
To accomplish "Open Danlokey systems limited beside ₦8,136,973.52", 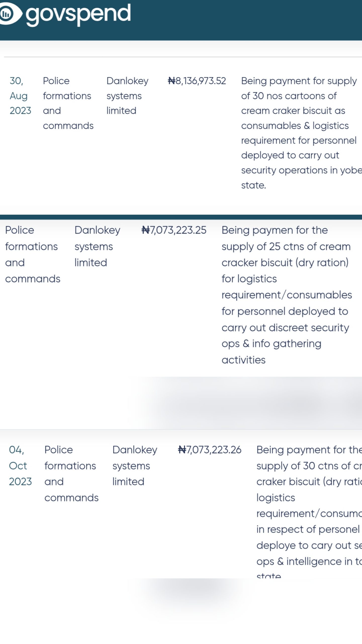I will (127, 96).
